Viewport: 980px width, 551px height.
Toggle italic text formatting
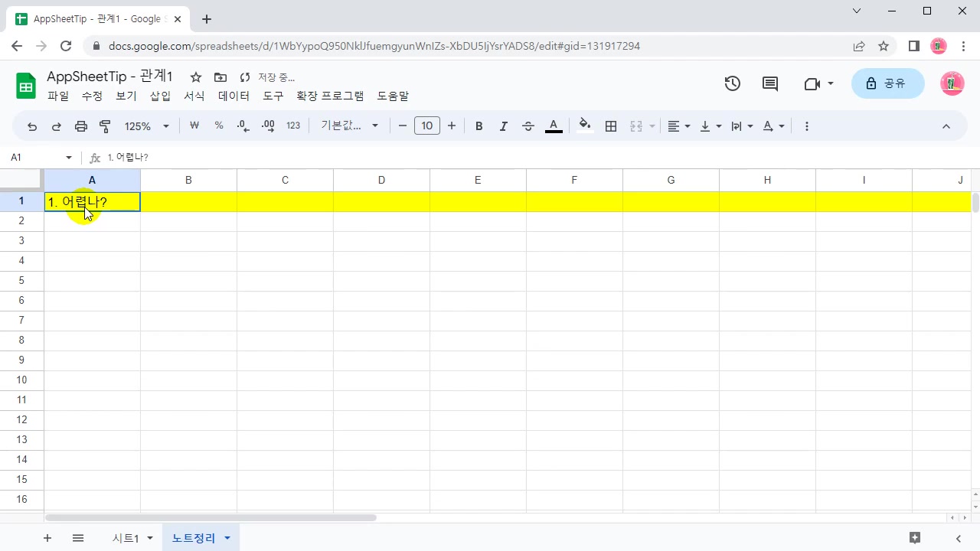(504, 126)
